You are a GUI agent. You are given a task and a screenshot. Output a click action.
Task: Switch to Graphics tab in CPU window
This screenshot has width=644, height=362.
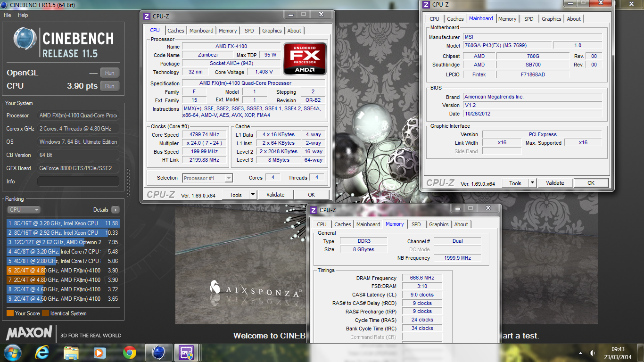tap(272, 31)
